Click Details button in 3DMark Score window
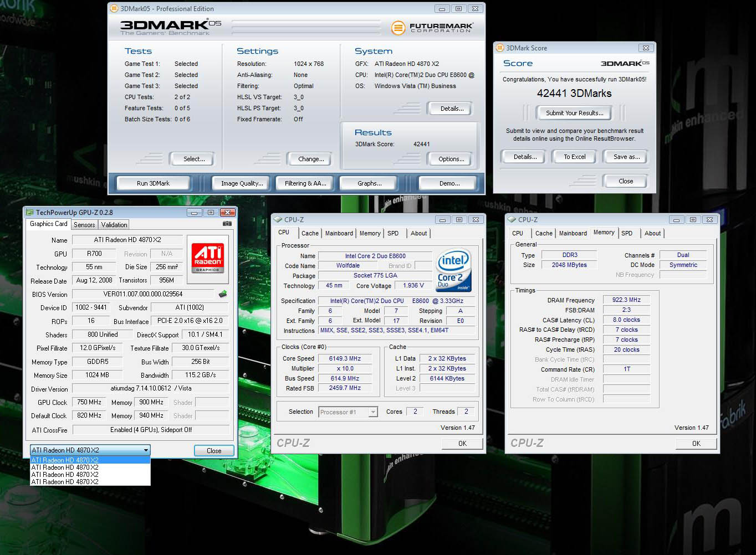 click(x=525, y=157)
